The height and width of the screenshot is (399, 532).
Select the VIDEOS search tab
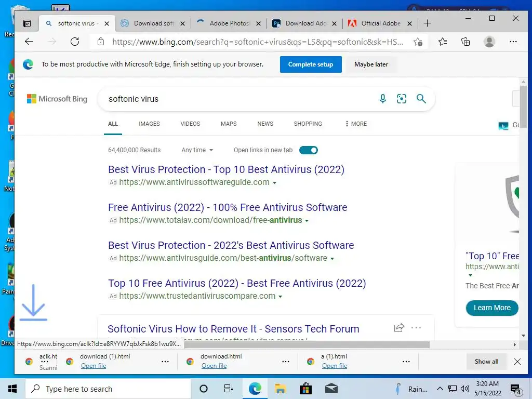[x=190, y=124]
